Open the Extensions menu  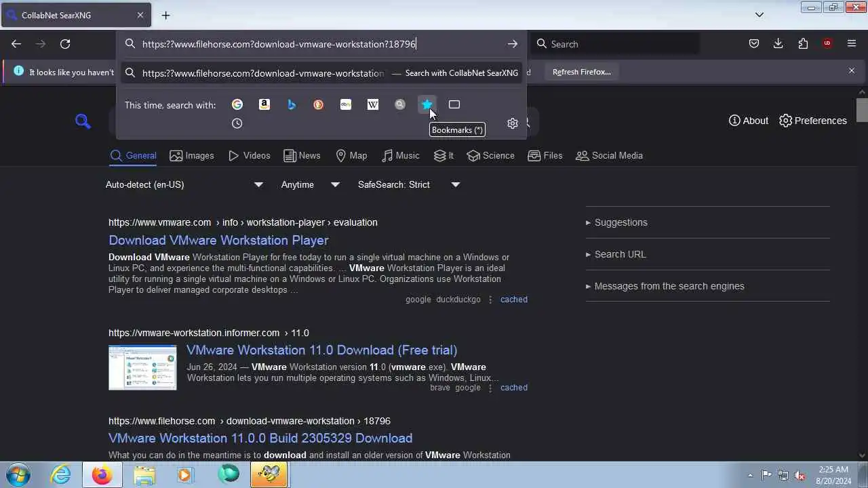803,44
